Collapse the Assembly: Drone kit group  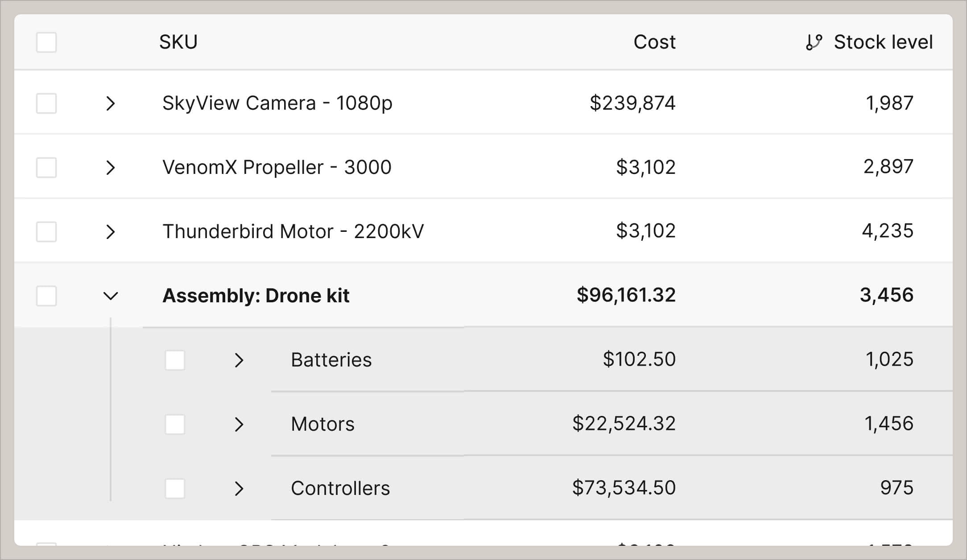111,295
